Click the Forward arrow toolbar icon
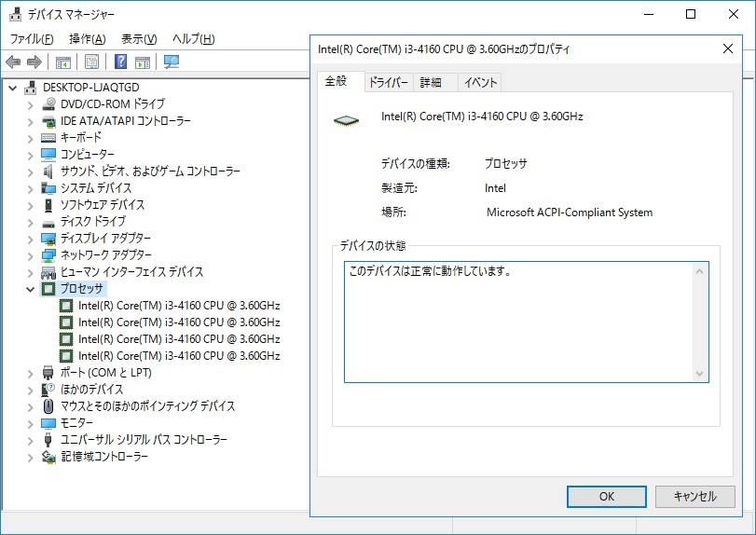This screenshot has height=535, width=756. [34, 62]
